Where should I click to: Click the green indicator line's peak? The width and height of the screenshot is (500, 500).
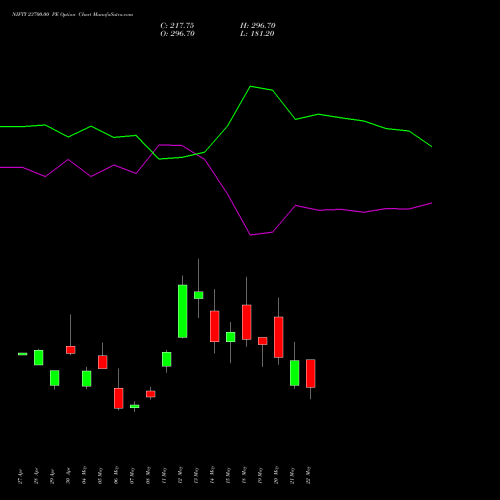[251, 86]
